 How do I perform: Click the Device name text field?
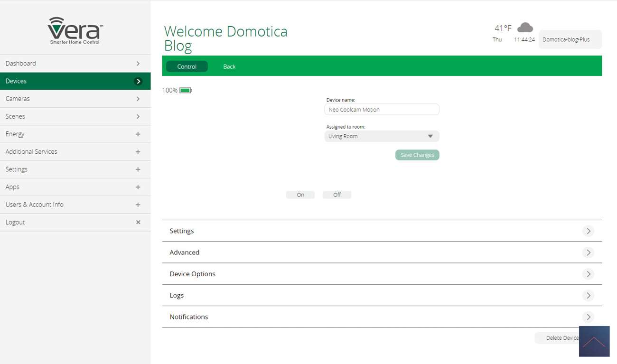(x=382, y=110)
